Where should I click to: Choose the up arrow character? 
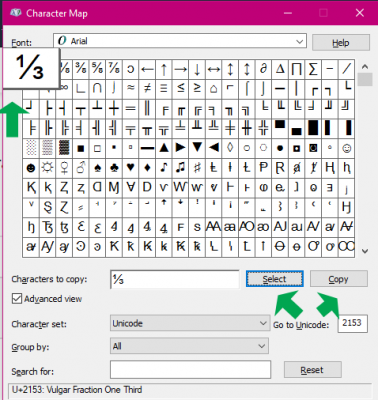(x=164, y=69)
